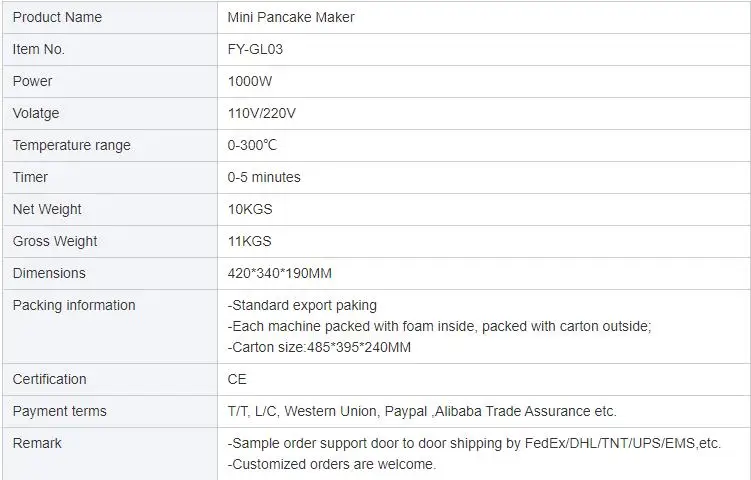This screenshot has width=751, height=480.
Task: Select the 'Product Name' label cell
Action: [x=57, y=17]
